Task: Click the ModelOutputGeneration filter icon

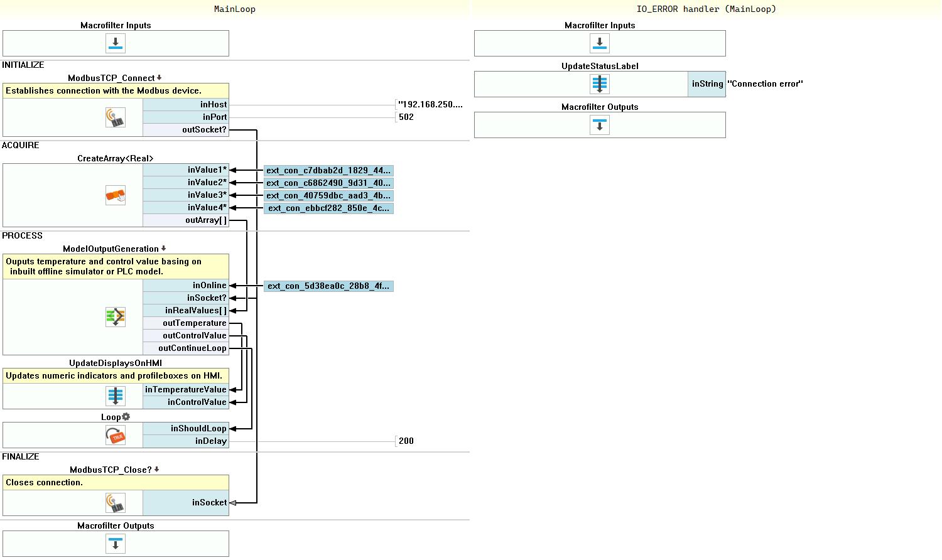Action: [x=115, y=317]
